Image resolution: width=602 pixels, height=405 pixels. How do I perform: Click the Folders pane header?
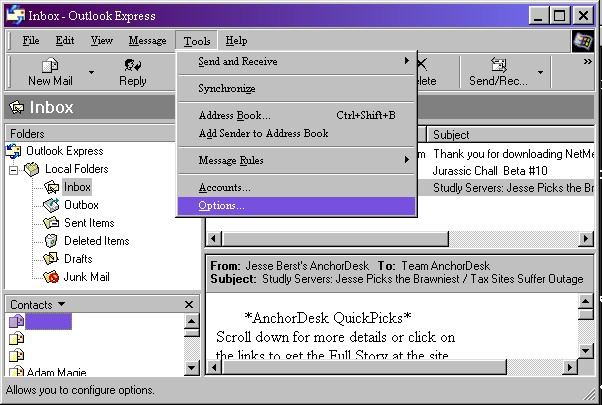pos(91,134)
